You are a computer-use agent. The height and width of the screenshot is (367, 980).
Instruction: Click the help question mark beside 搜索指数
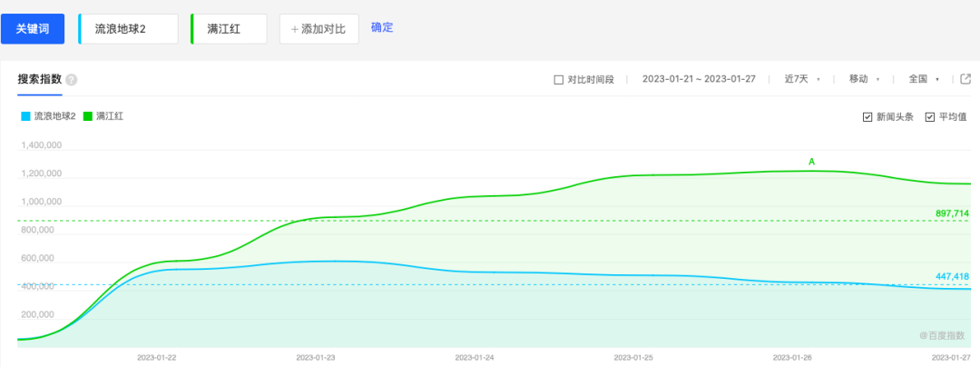[72, 80]
